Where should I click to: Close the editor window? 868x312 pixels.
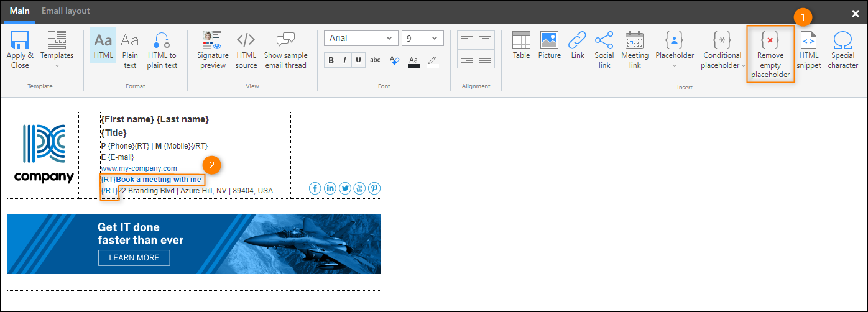(x=855, y=14)
